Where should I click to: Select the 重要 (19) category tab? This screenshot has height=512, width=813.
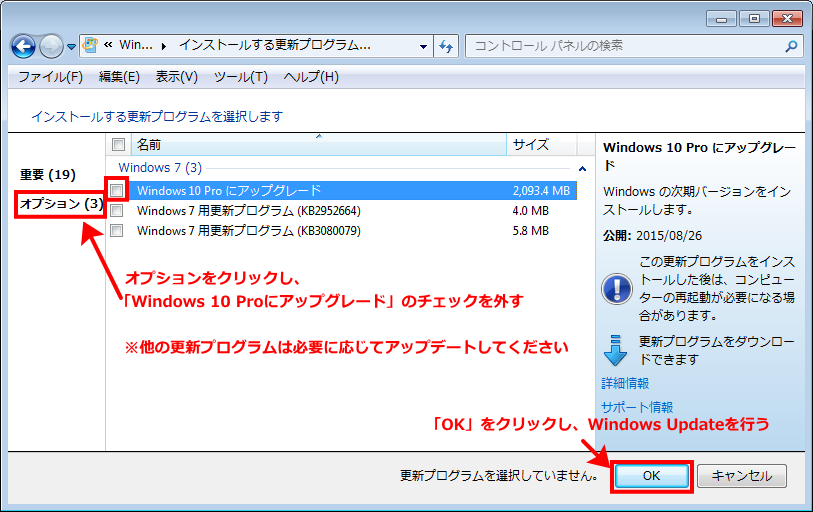coord(48,175)
